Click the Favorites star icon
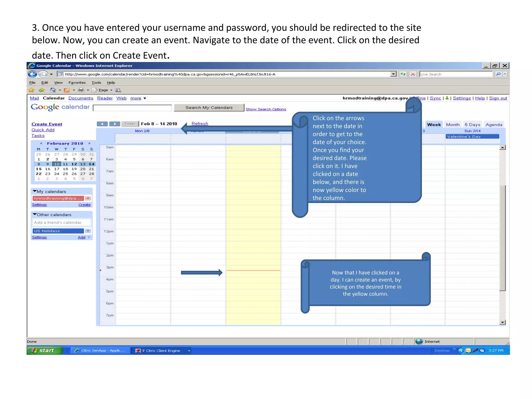 pyautogui.click(x=31, y=90)
